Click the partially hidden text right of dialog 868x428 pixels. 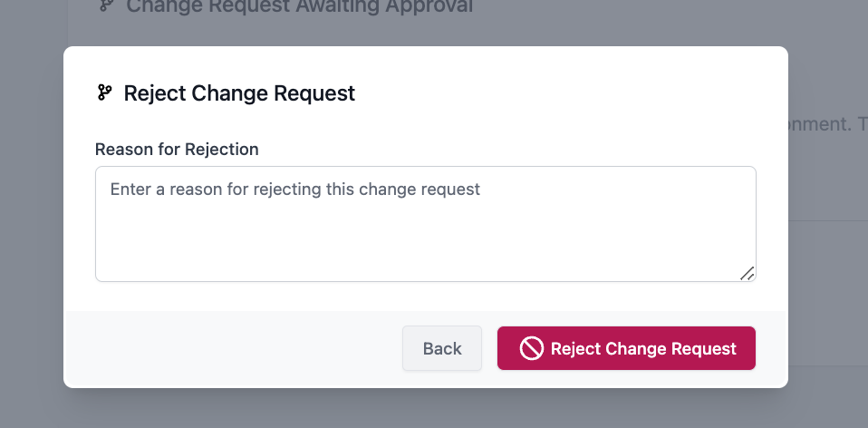coord(821,123)
